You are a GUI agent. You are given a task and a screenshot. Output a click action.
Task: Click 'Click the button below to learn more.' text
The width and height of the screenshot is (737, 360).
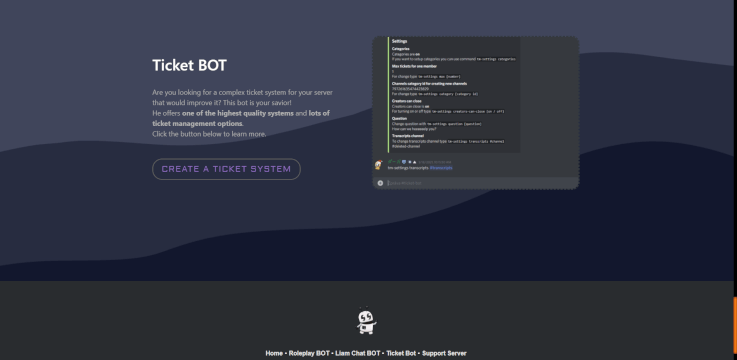click(x=209, y=134)
